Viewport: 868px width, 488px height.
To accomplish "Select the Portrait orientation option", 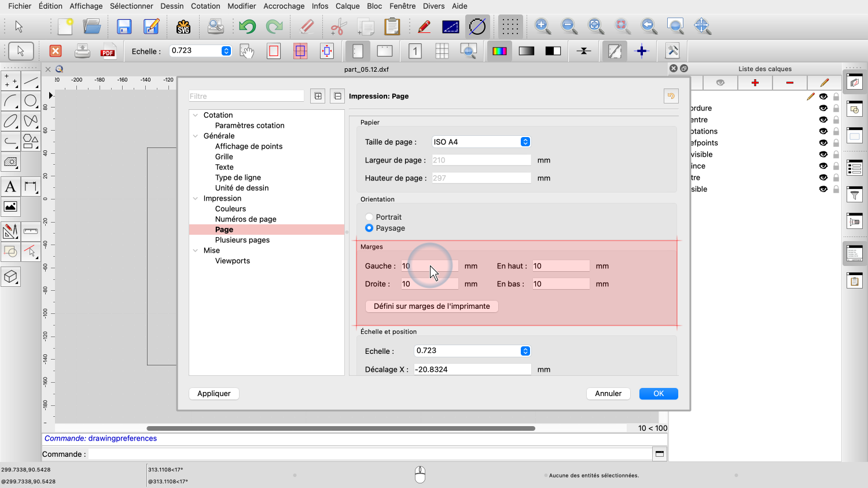I will [x=369, y=217].
